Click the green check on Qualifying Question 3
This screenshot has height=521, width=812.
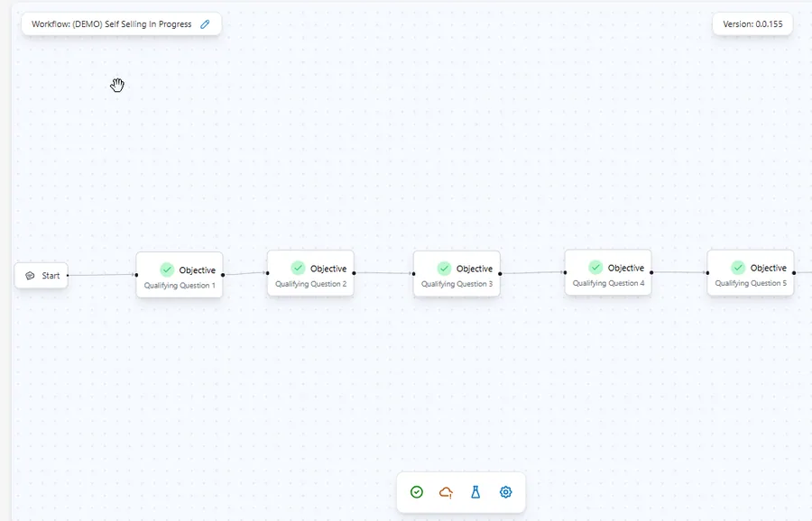(x=444, y=268)
